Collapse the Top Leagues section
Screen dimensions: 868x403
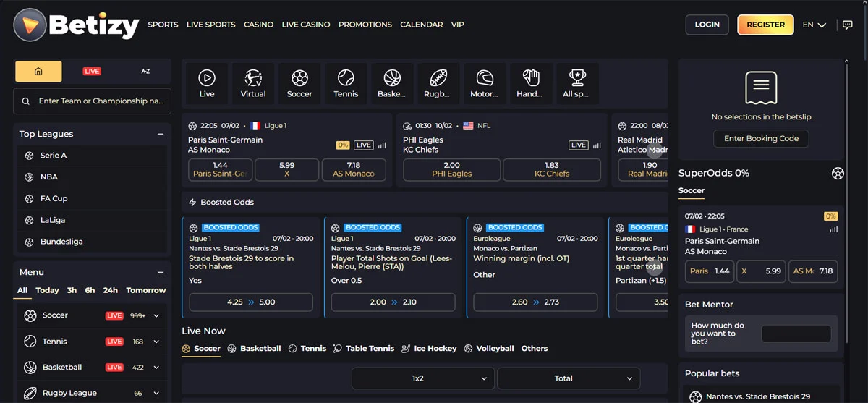161,134
